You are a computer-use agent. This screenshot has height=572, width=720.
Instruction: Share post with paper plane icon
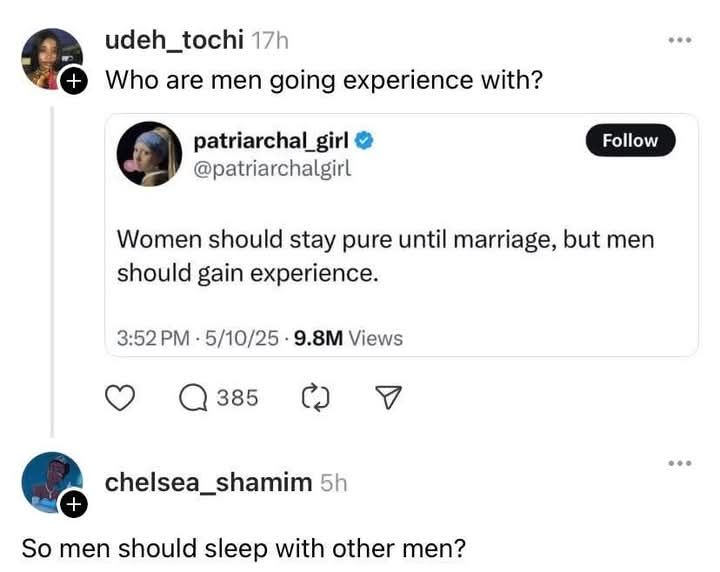click(388, 397)
